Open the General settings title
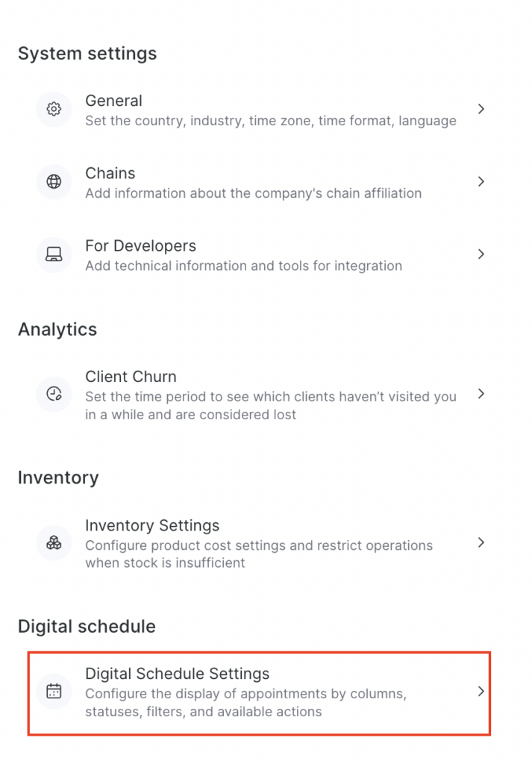The image size is (532, 764). (x=113, y=101)
